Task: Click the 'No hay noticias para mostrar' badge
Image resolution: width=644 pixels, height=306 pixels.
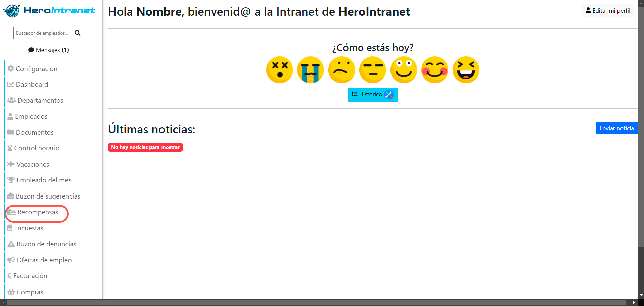Action: pyautogui.click(x=145, y=147)
